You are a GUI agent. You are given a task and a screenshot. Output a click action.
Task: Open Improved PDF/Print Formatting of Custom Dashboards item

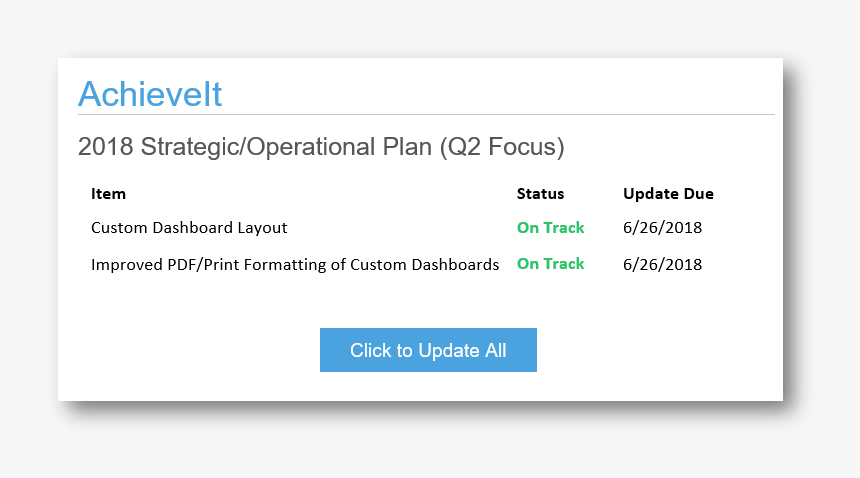(x=295, y=265)
